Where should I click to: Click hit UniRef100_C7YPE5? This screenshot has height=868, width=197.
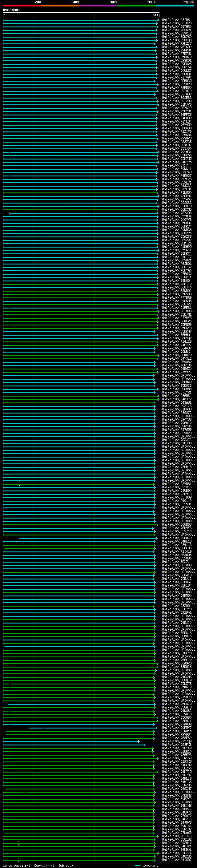click(177, 318)
